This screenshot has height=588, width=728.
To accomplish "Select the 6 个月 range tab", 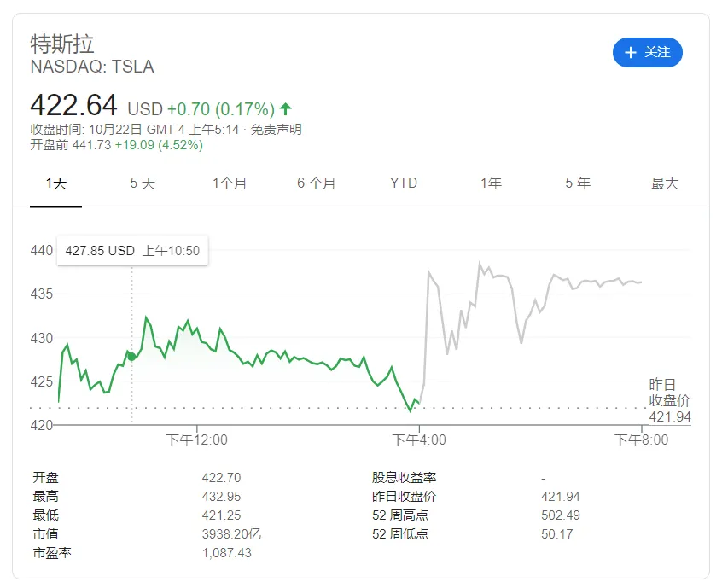I will (316, 183).
